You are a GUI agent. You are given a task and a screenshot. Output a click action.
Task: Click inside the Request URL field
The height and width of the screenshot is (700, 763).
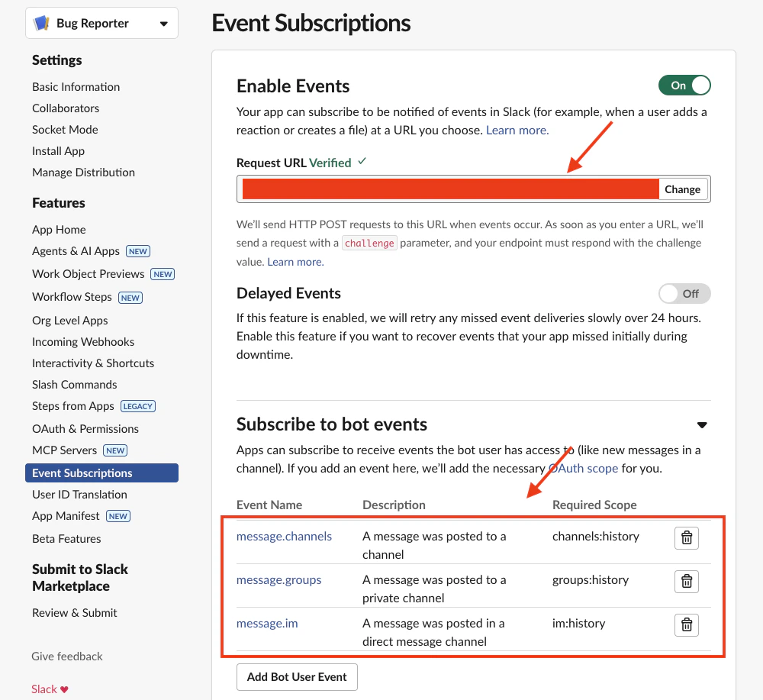click(x=450, y=189)
